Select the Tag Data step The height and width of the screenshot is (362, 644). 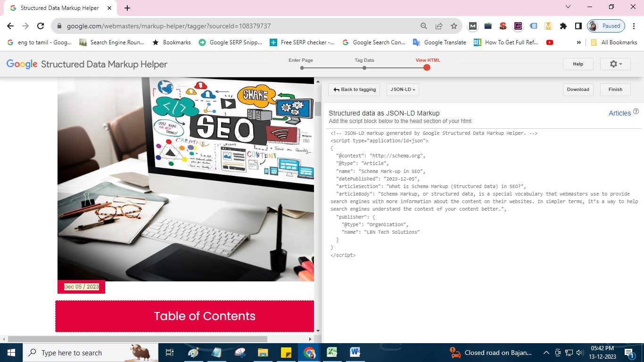[364, 68]
